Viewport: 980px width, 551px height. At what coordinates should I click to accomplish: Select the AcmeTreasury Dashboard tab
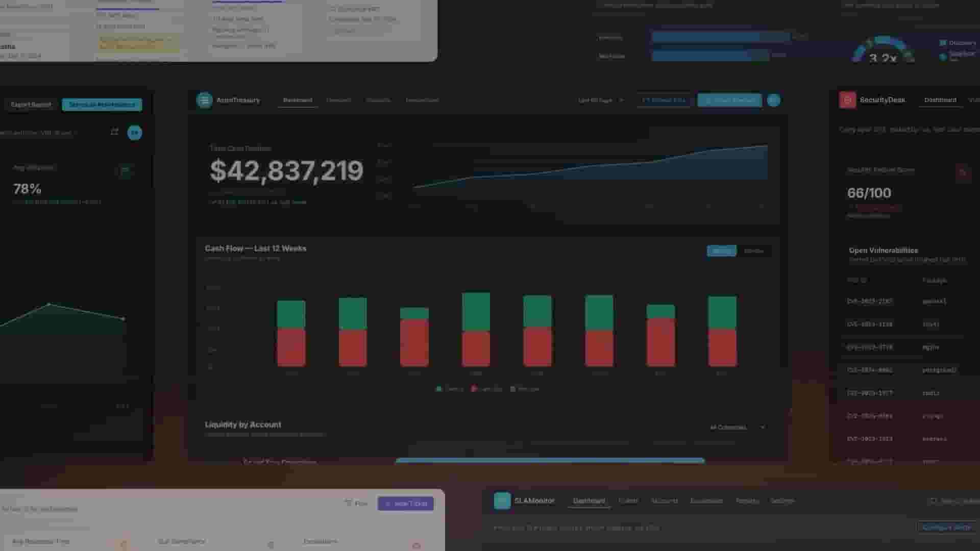click(298, 100)
